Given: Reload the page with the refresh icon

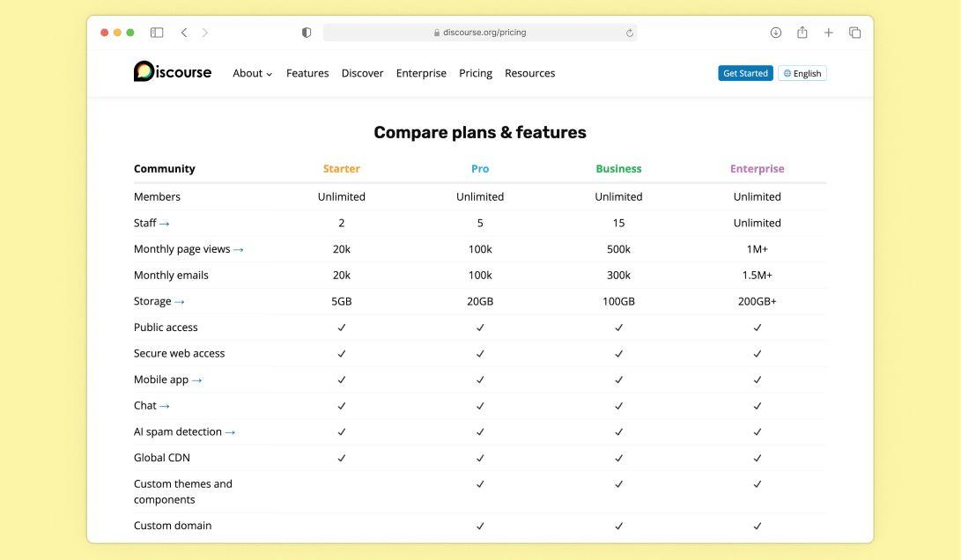Looking at the screenshot, I should click(x=630, y=33).
